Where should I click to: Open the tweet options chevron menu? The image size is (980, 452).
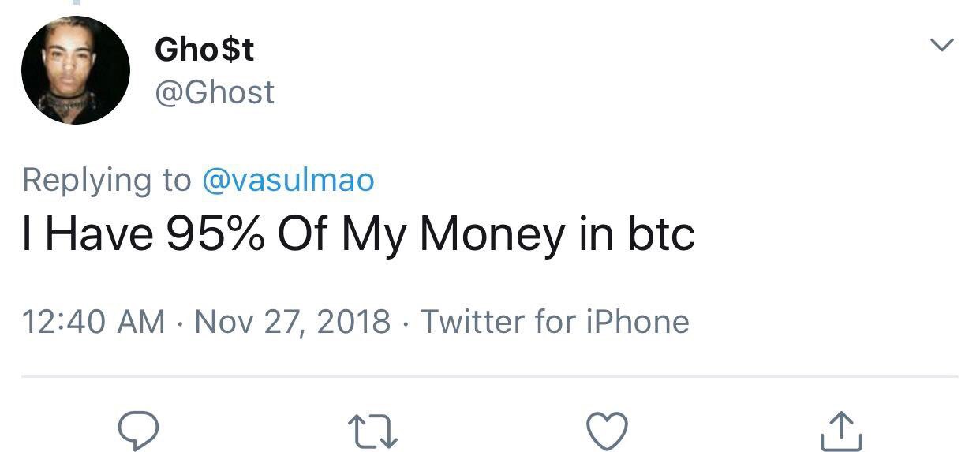(942, 46)
